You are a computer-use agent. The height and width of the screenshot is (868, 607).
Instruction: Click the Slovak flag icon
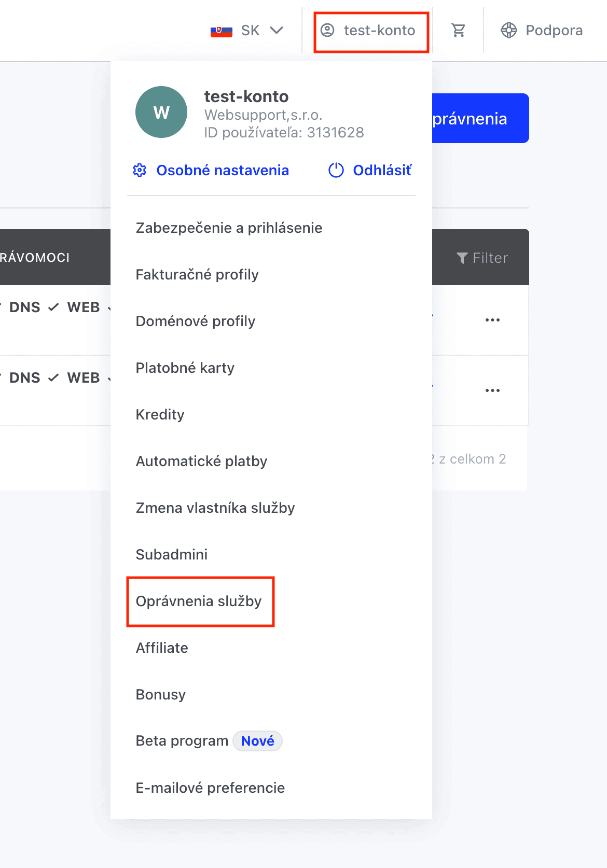pos(222,31)
